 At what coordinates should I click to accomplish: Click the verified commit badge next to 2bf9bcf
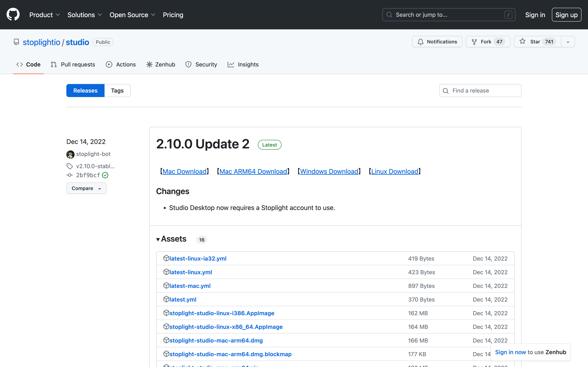click(105, 175)
